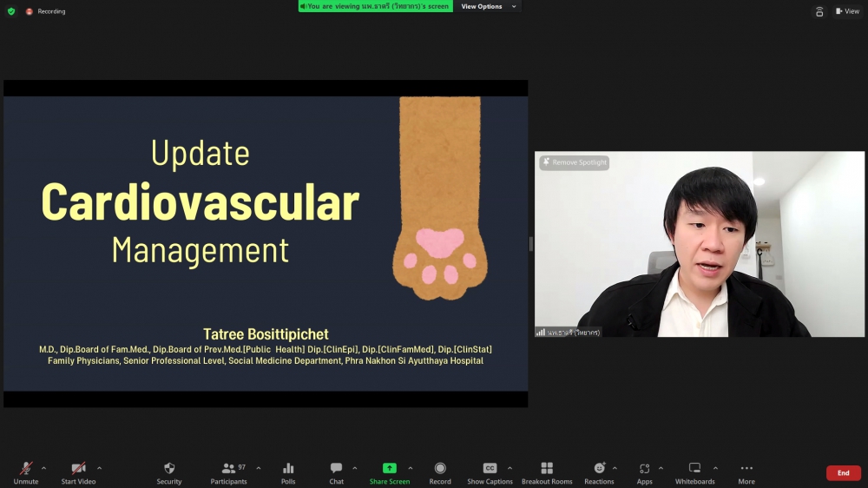Unmute the microphone

click(x=26, y=469)
